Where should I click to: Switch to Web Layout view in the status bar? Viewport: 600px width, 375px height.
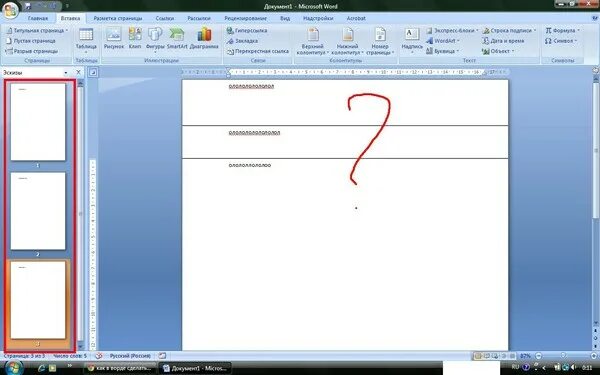click(x=495, y=356)
